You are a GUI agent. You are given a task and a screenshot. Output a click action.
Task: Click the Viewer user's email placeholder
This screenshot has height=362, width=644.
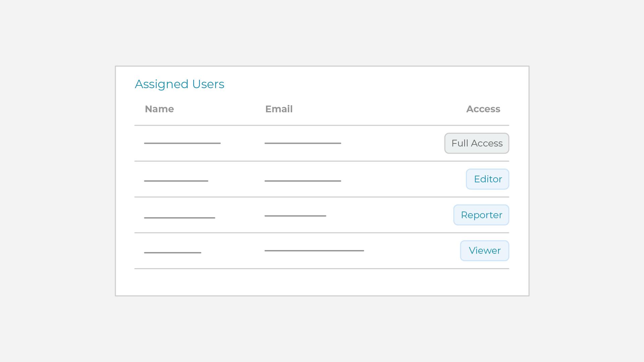(x=314, y=250)
